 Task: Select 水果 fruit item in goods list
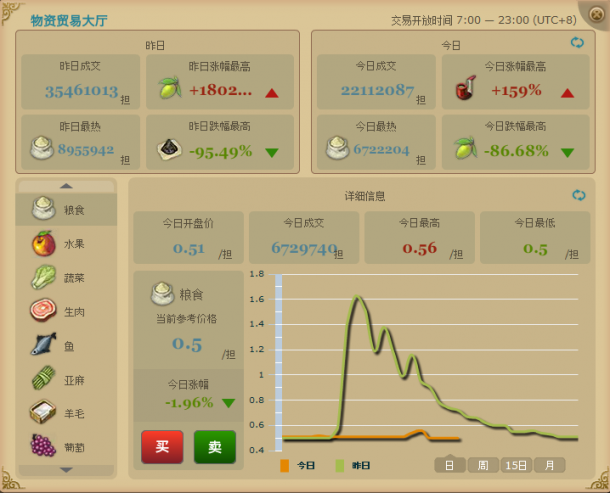coord(66,244)
